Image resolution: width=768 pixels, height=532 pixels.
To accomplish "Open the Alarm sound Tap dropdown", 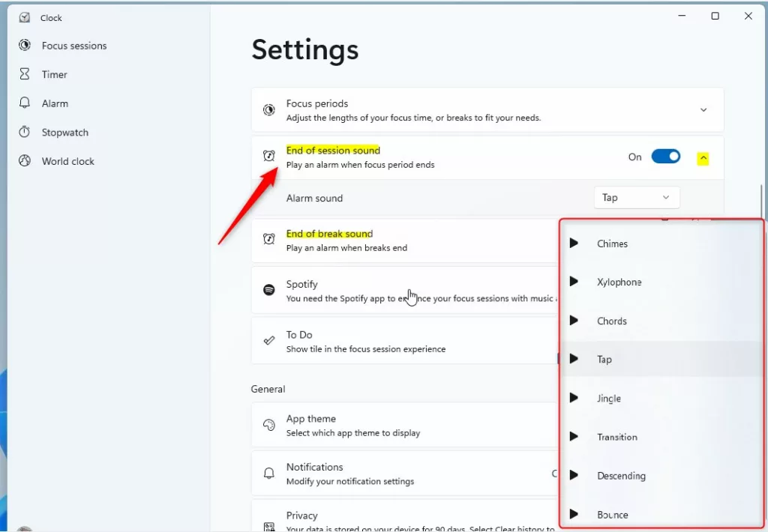I will coord(636,198).
